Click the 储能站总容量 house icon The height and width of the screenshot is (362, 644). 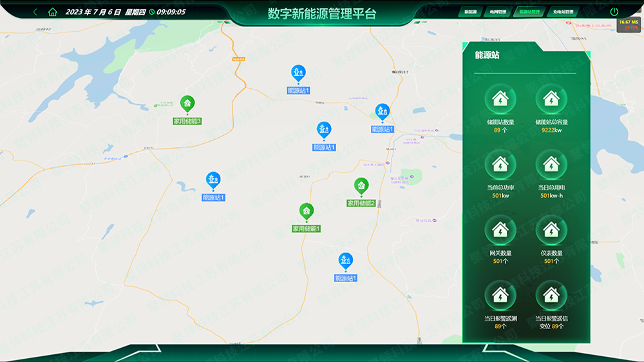click(551, 99)
